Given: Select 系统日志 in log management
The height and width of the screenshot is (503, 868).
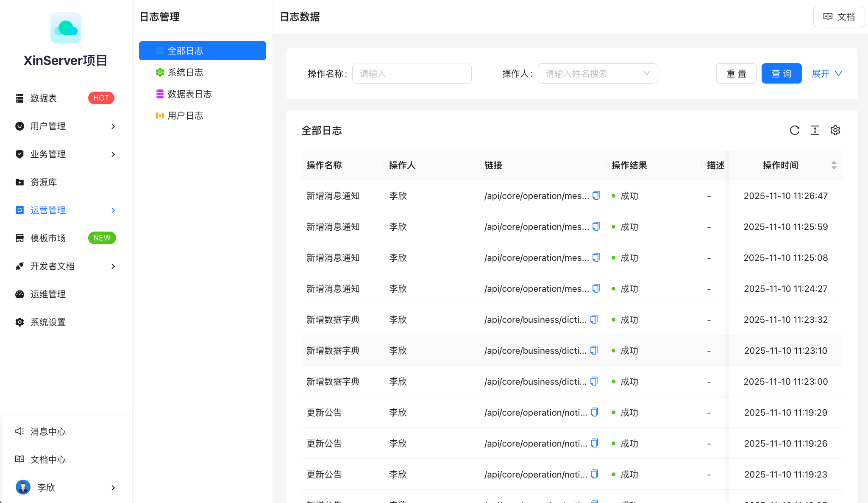Looking at the screenshot, I should (x=185, y=73).
